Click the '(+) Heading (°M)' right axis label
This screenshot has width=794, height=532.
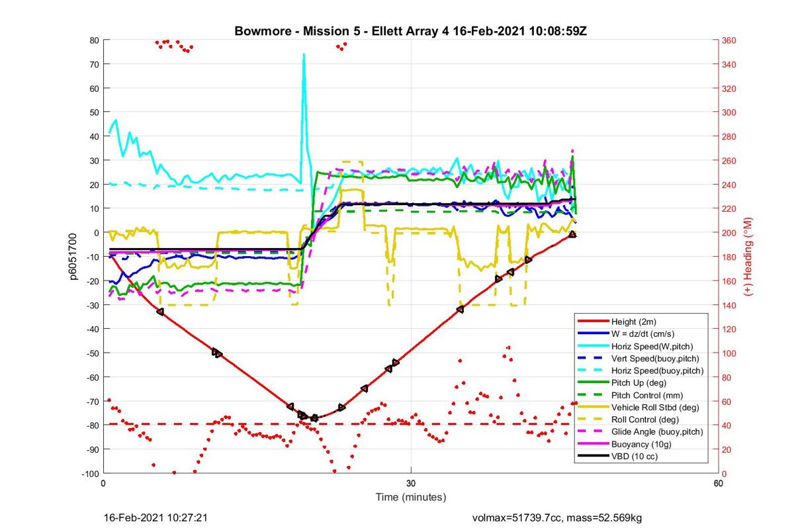click(x=748, y=256)
